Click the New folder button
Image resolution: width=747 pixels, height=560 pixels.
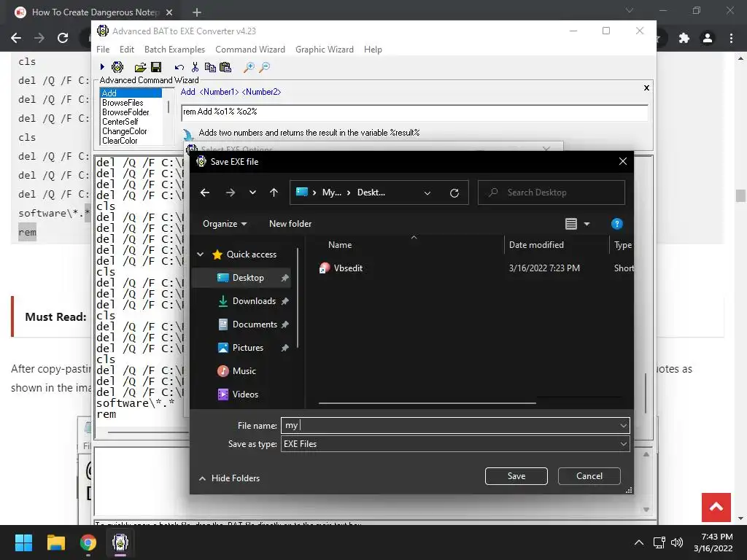pos(290,224)
